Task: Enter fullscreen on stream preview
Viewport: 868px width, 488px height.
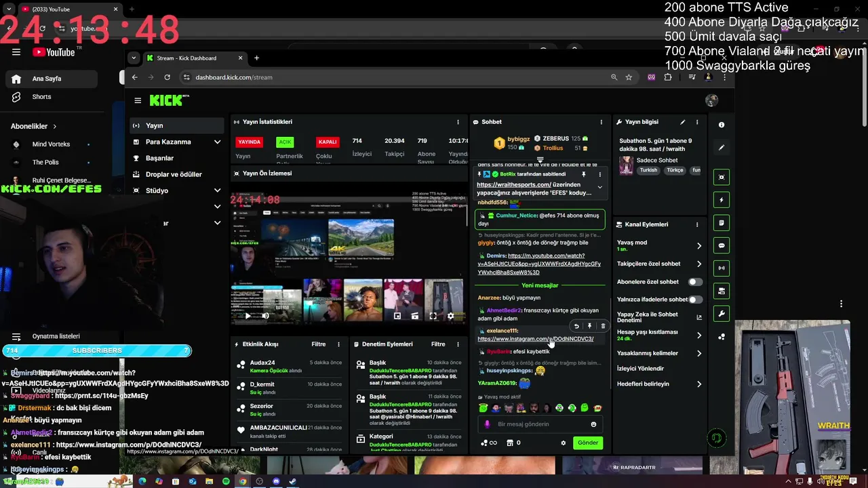Action: pyautogui.click(x=433, y=316)
